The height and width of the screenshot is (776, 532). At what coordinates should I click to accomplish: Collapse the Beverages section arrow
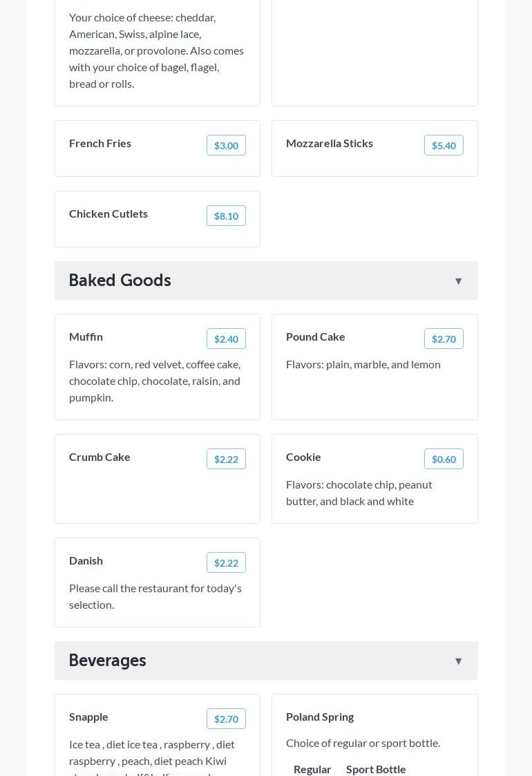pos(458,661)
